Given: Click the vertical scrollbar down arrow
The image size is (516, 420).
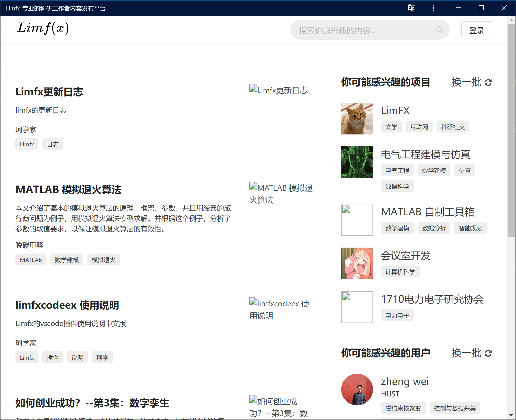Looking at the screenshot, I should coord(511,415).
